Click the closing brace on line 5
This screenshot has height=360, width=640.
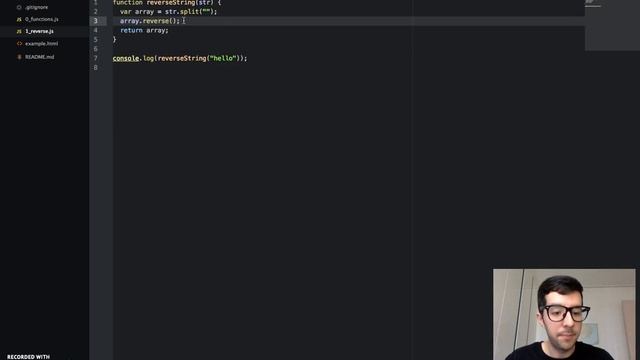pos(114,40)
